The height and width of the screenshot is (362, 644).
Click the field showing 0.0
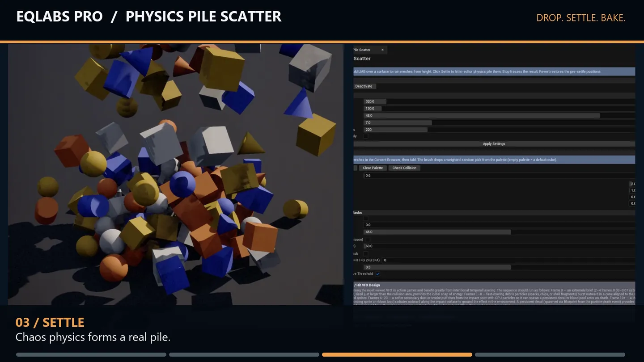(x=499, y=225)
